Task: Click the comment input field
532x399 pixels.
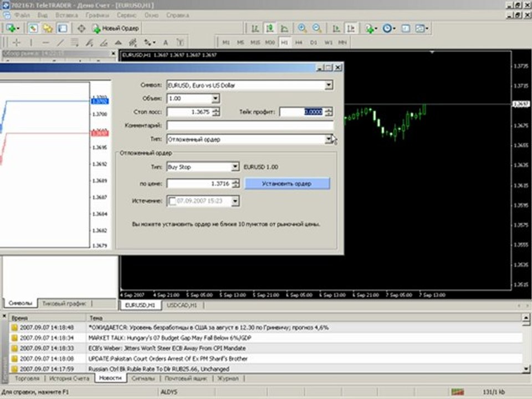Action: click(x=249, y=125)
